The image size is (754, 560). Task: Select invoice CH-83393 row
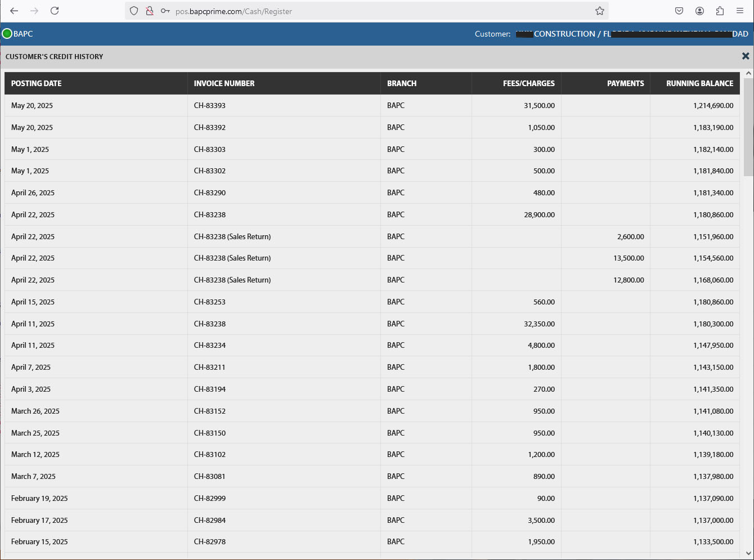pyautogui.click(x=210, y=106)
